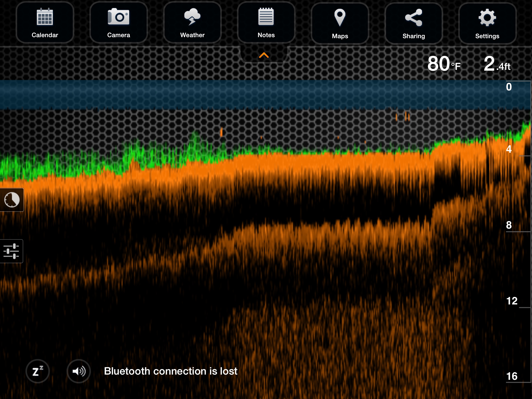The image size is (532, 399).
Task: Open sonar history clock button
Action: [x=12, y=199]
